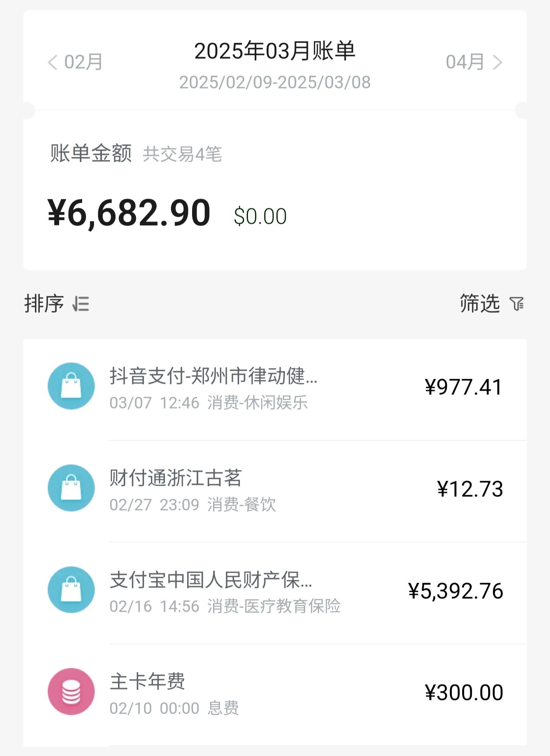Click shopping bag icon for 财付通浙江古茗
The image size is (550, 756).
[71, 488]
